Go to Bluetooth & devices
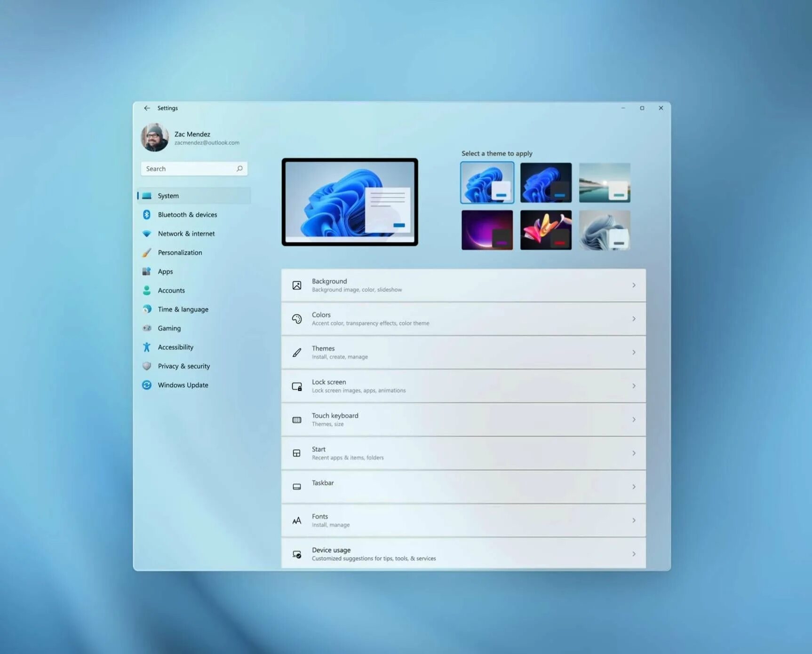812x654 pixels. point(187,214)
